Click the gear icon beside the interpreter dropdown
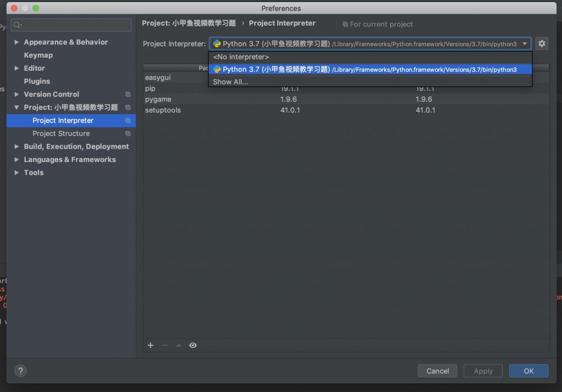Screen dimensions: 562x392 (x=542, y=44)
